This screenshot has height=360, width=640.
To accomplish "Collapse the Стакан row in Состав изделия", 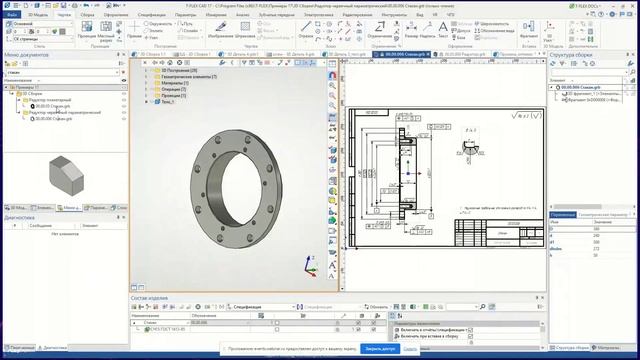I will [134, 323].
